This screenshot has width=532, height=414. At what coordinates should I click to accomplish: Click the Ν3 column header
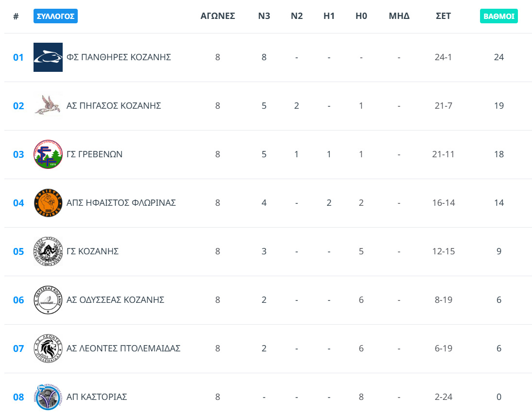(264, 16)
